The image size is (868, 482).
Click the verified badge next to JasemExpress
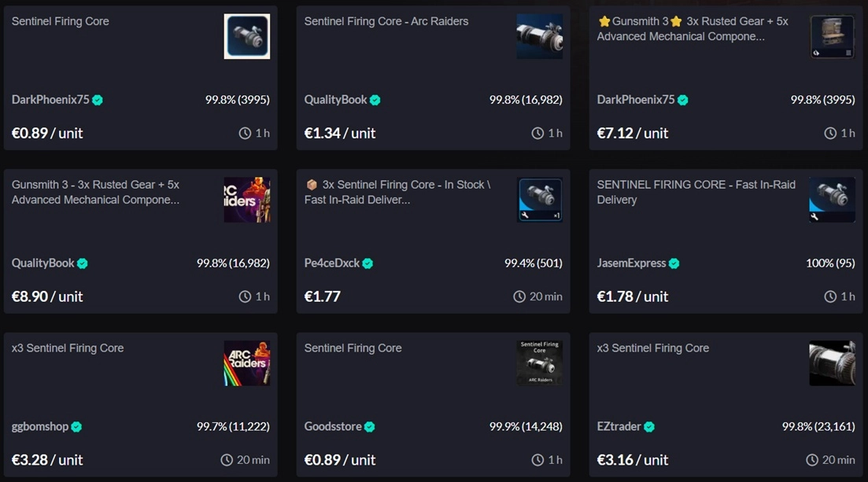pyautogui.click(x=673, y=263)
